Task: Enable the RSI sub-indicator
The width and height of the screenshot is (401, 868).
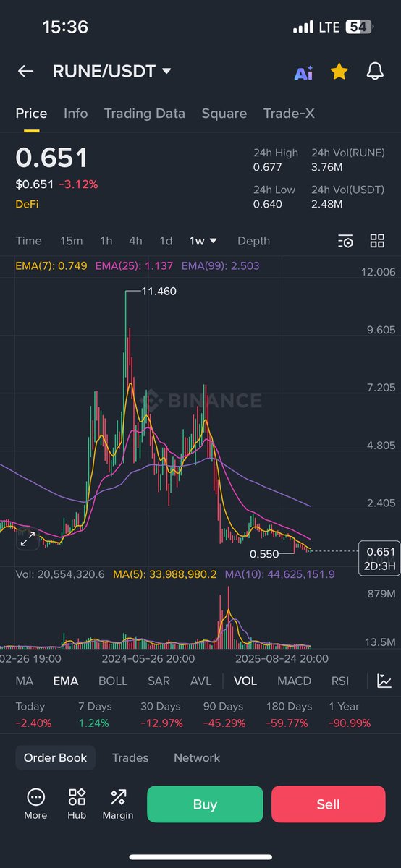Action: click(340, 681)
